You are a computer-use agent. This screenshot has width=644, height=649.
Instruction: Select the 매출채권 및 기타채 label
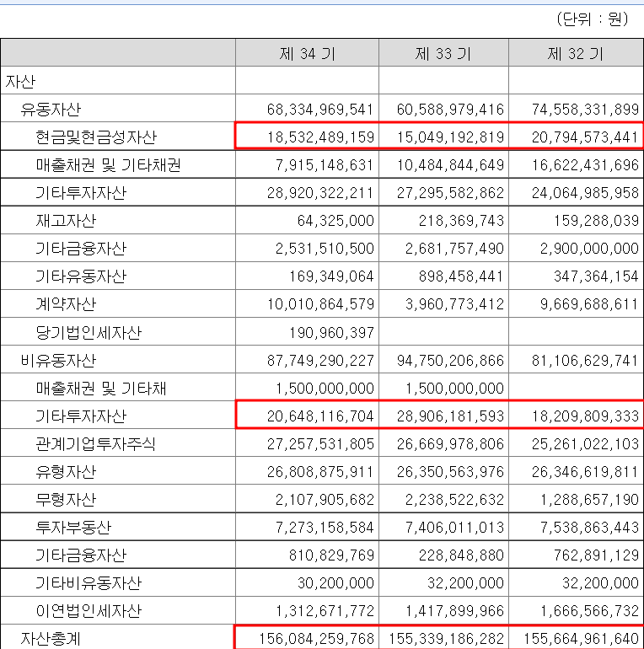[101, 389]
